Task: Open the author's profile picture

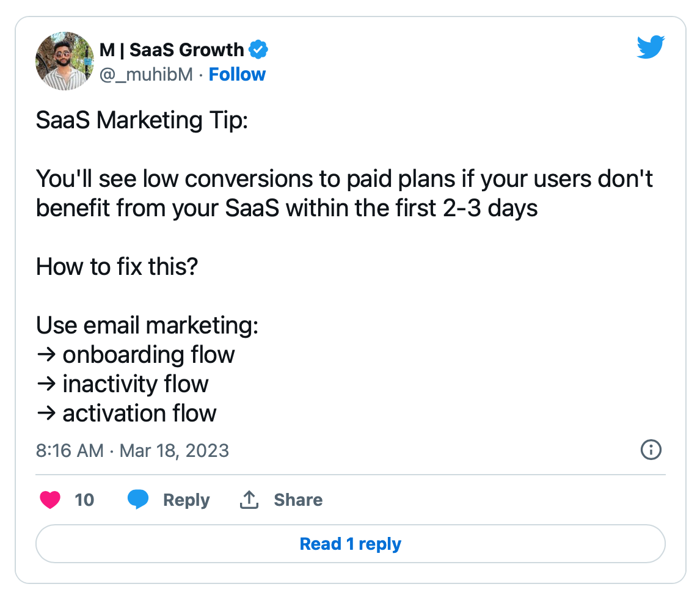Action: pos(65,61)
